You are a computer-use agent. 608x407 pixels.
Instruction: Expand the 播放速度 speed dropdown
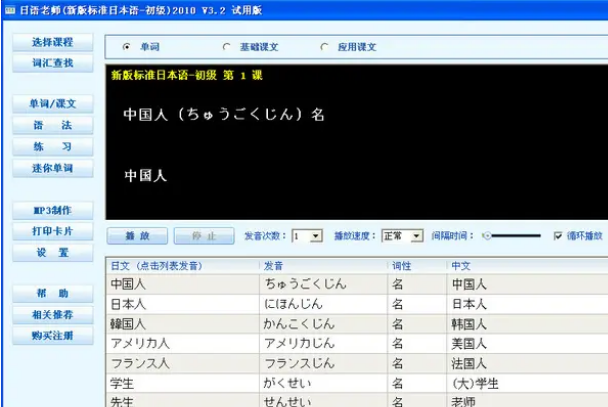pos(416,236)
